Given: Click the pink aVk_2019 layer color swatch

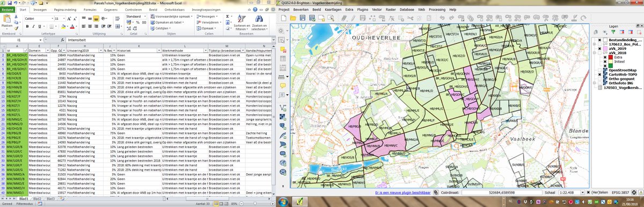Looking at the screenshot, I should point(605,49).
